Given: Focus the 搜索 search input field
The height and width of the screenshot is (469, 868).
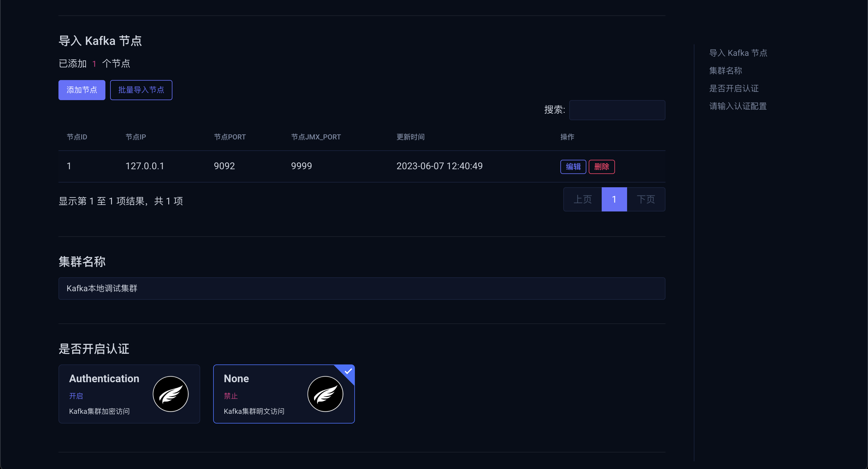Looking at the screenshot, I should tap(617, 110).
